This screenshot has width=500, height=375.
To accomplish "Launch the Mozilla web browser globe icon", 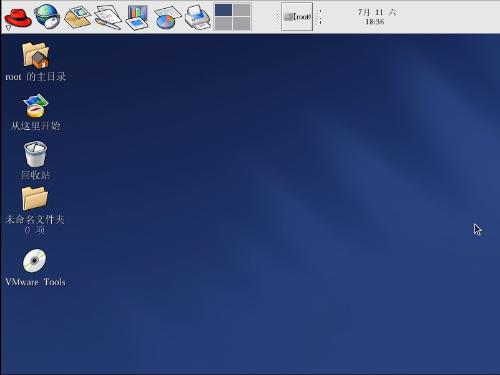I will pyautogui.click(x=47, y=16).
